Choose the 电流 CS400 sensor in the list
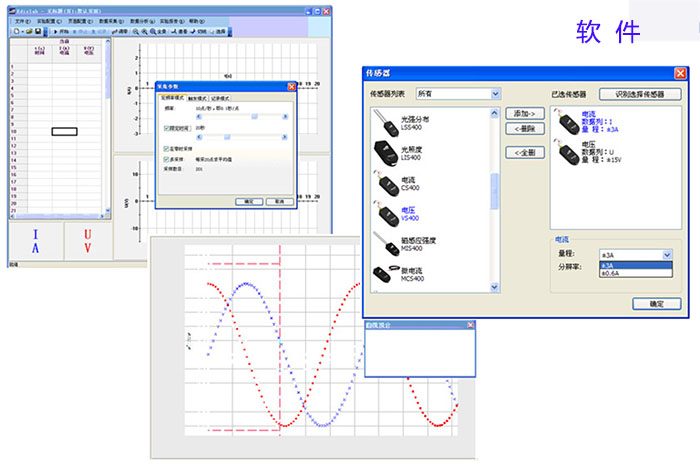The image size is (700, 466). click(x=385, y=184)
